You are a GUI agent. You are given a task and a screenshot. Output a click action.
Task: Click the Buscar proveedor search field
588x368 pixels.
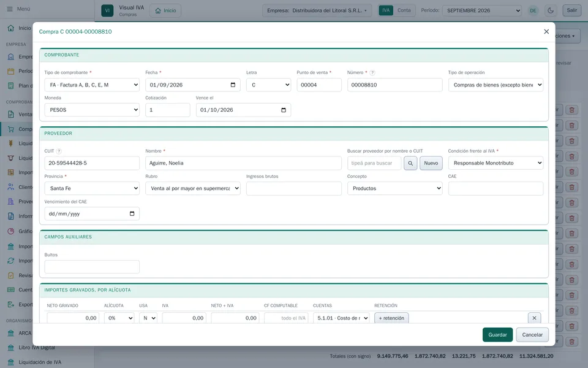(374, 163)
